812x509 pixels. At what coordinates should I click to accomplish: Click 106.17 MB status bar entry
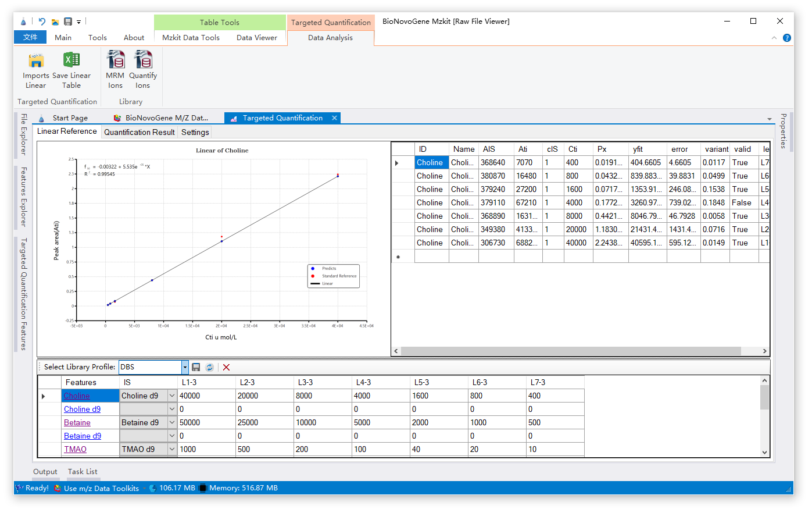[x=172, y=488]
